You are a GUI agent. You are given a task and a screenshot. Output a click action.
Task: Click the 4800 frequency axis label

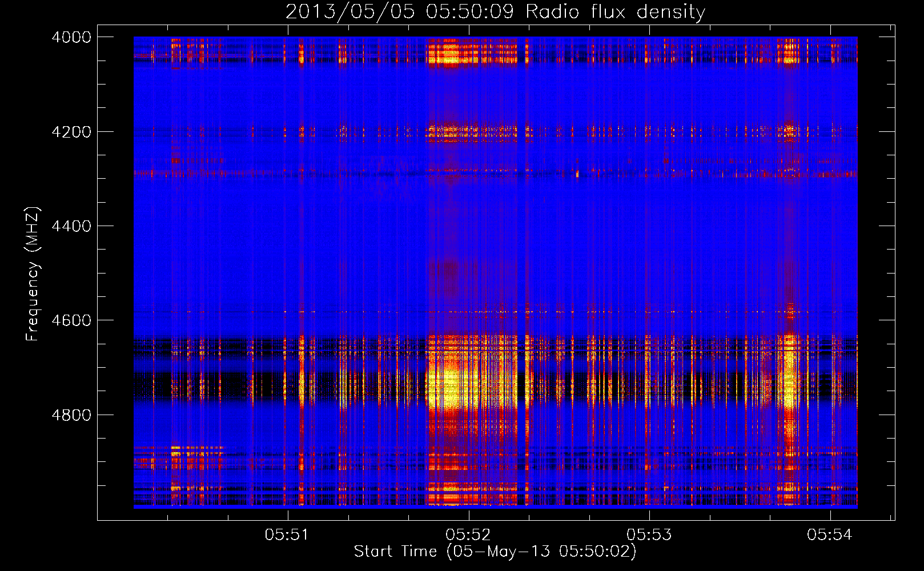click(71, 415)
